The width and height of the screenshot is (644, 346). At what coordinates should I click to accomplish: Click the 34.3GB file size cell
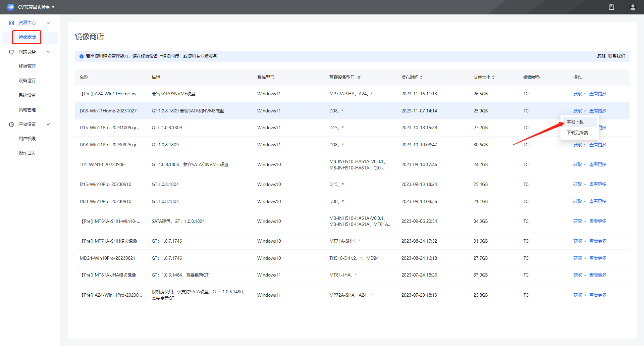[481, 221]
